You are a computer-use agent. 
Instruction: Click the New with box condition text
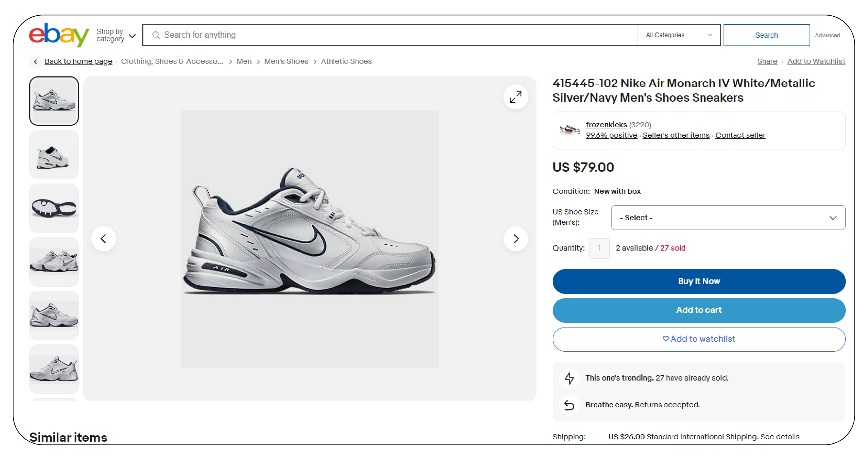click(x=617, y=191)
